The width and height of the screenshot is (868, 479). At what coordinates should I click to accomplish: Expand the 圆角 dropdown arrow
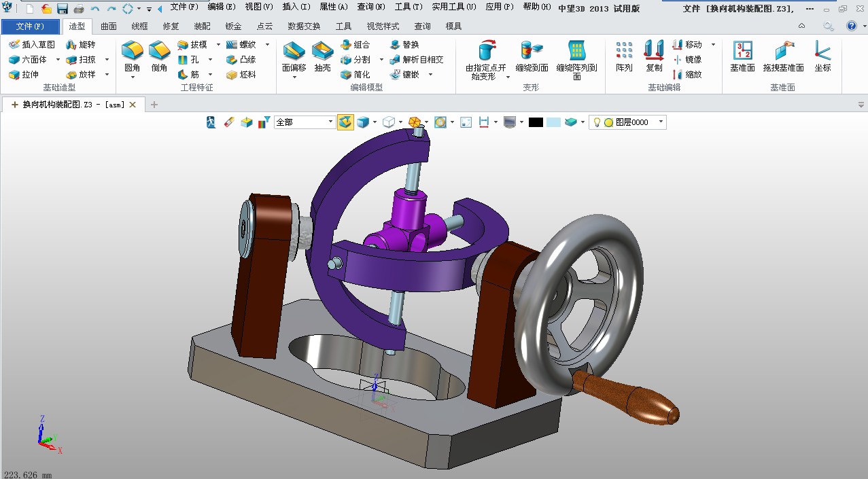point(133,77)
